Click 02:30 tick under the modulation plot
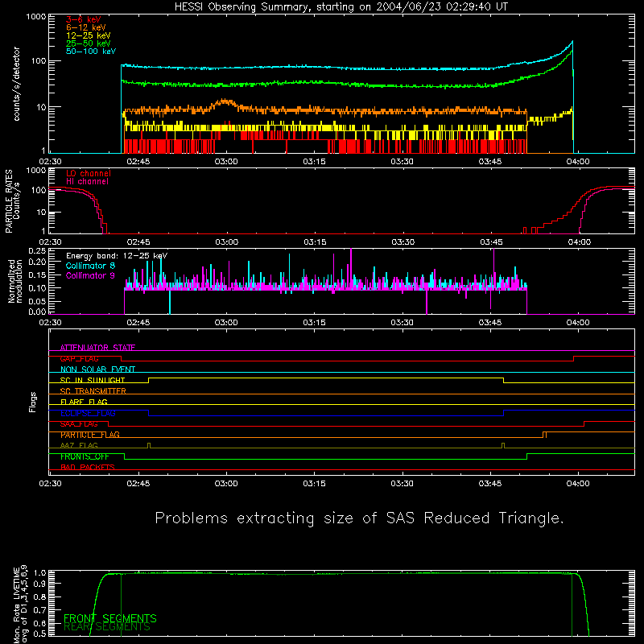This screenshot has width=644, height=644. pos(50,323)
